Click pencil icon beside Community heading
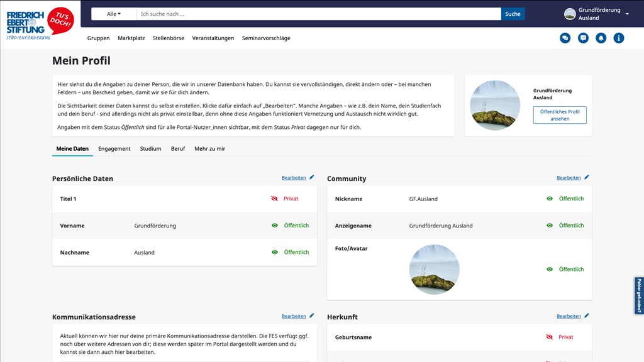Image resolution: width=644 pixels, height=362 pixels. pyautogui.click(x=587, y=178)
